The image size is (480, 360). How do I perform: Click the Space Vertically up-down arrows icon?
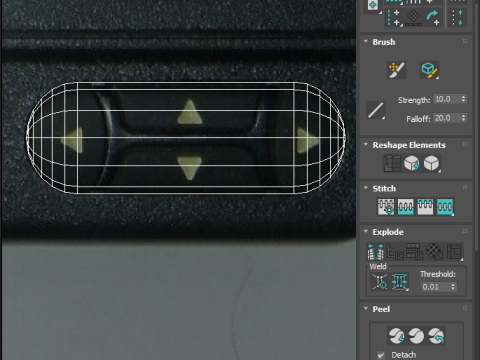[x=457, y=18]
